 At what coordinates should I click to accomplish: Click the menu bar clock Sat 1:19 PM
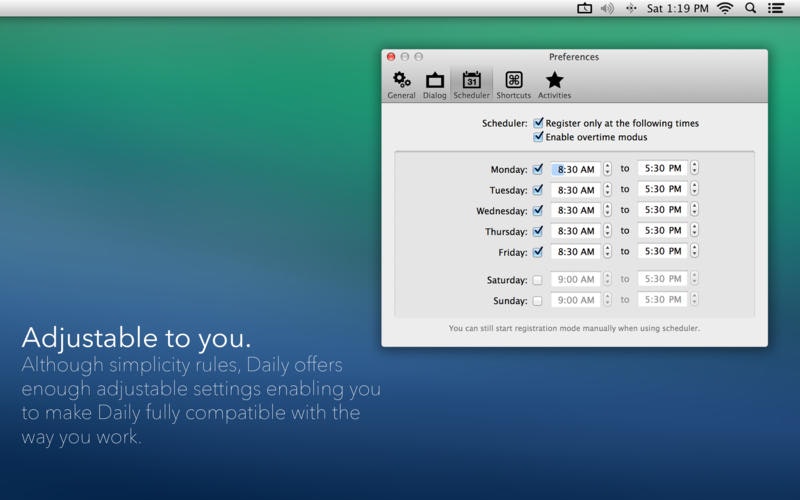[x=678, y=8]
